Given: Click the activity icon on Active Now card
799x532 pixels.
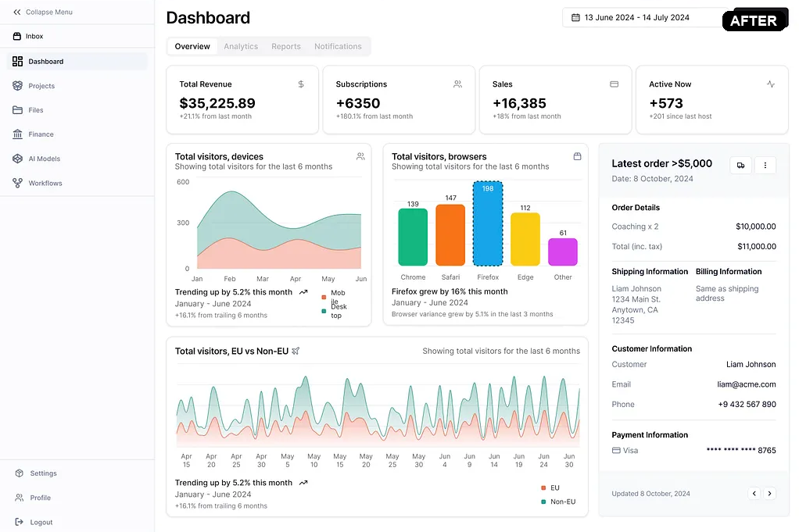Looking at the screenshot, I should [x=770, y=84].
